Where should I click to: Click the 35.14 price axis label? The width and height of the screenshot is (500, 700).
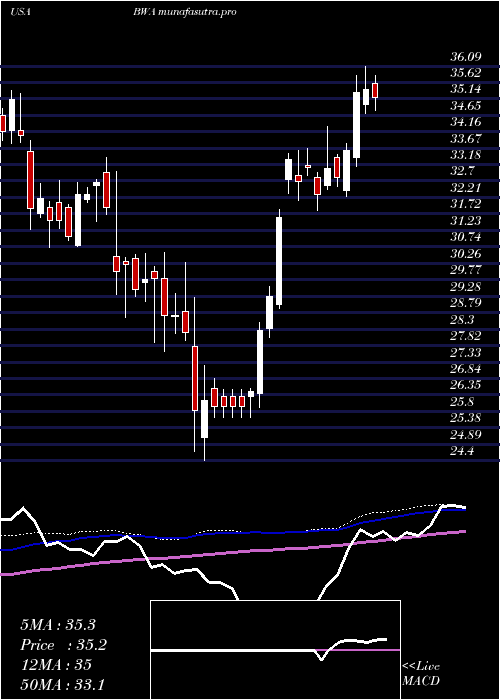465,90
